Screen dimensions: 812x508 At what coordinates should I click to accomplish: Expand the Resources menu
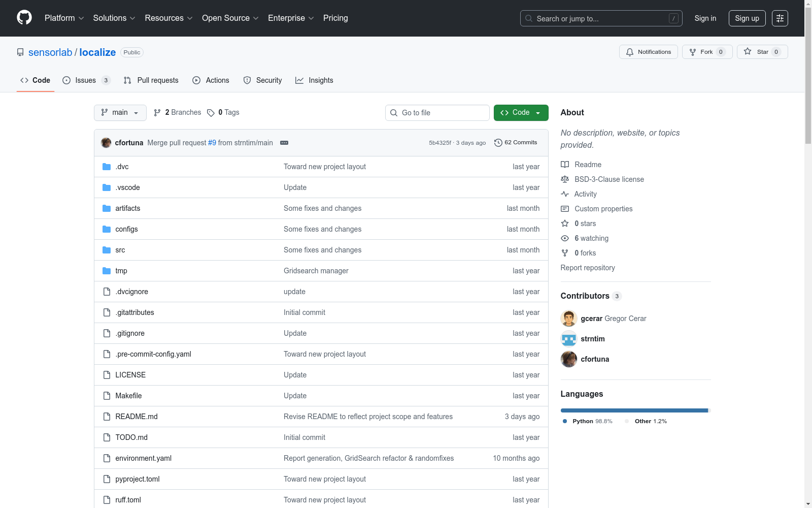(x=168, y=18)
